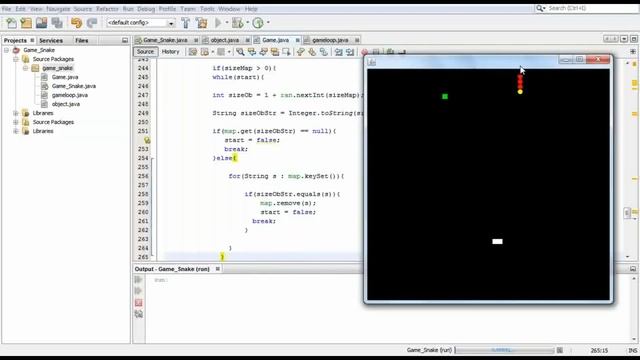
Task: Open the File menu
Action: [x=7, y=9]
